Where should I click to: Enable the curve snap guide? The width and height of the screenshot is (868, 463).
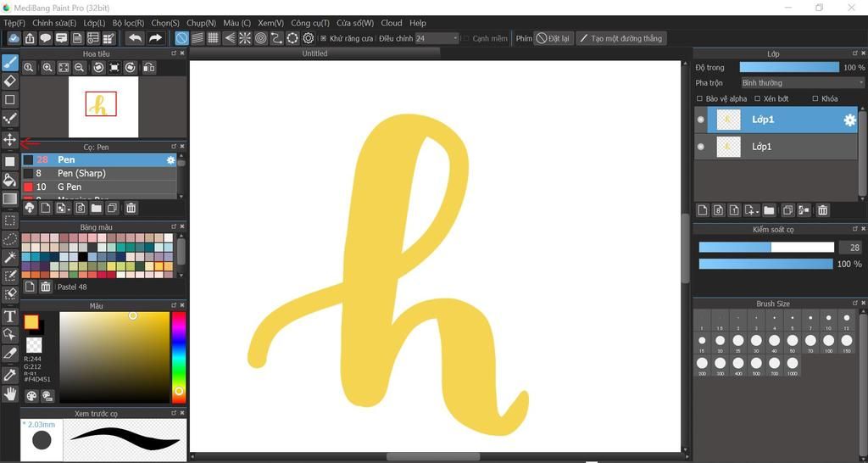[x=276, y=38]
